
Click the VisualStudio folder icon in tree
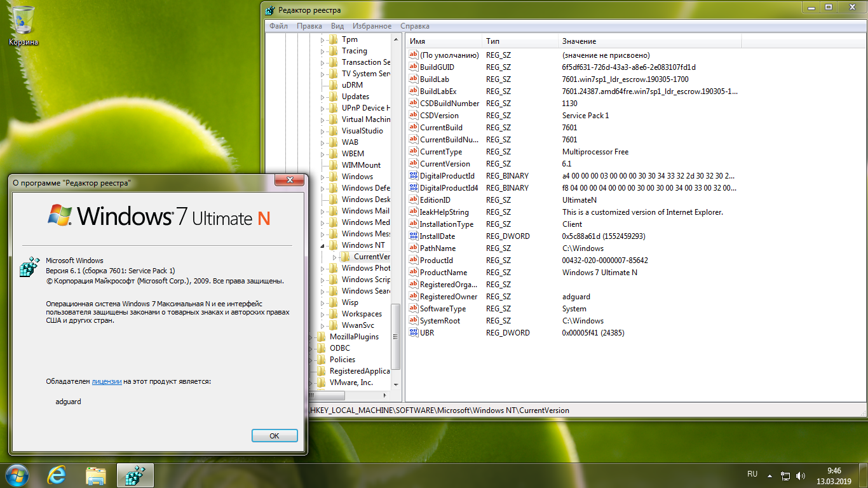click(x=334, y=131)
